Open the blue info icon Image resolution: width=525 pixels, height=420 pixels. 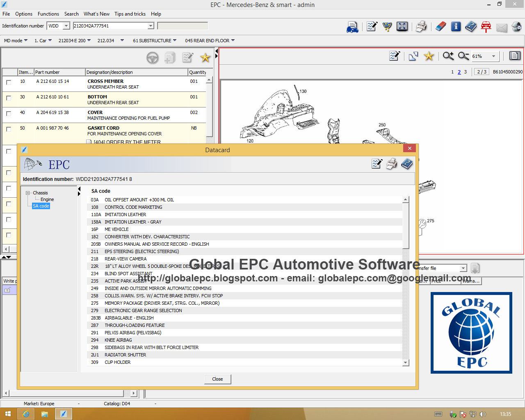tap(456, 27)
